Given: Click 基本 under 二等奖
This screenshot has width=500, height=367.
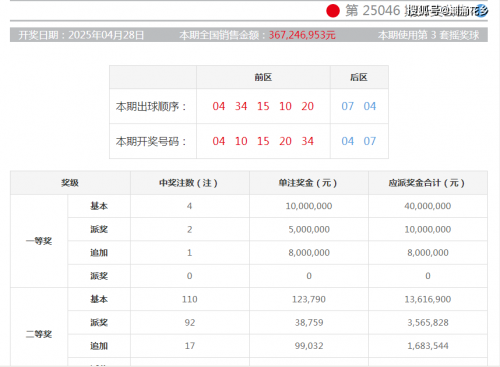Looking at the screenshot, I should point(99,299).
